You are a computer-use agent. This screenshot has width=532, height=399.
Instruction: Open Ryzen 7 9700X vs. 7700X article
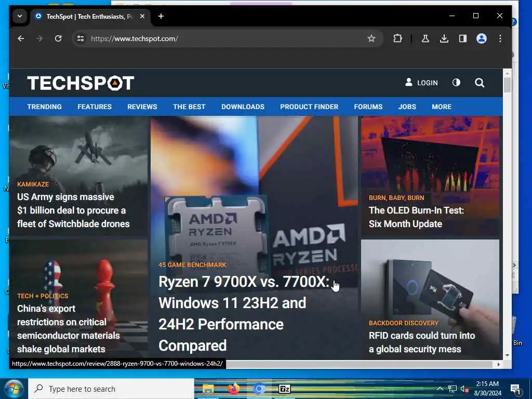244,313
